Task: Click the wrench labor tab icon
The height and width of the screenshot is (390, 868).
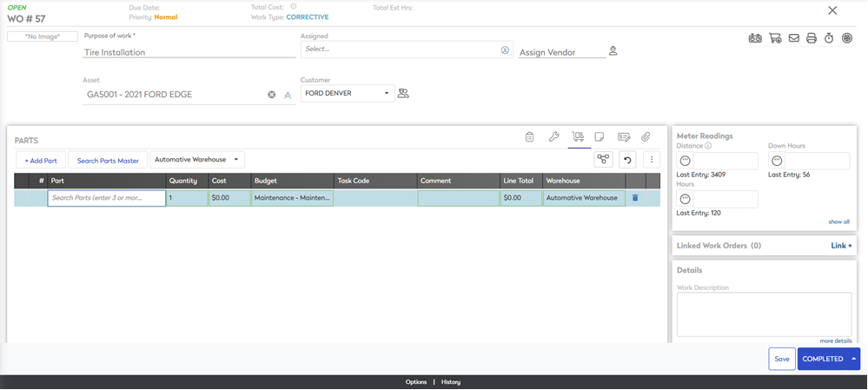Action: click(553, 137)
